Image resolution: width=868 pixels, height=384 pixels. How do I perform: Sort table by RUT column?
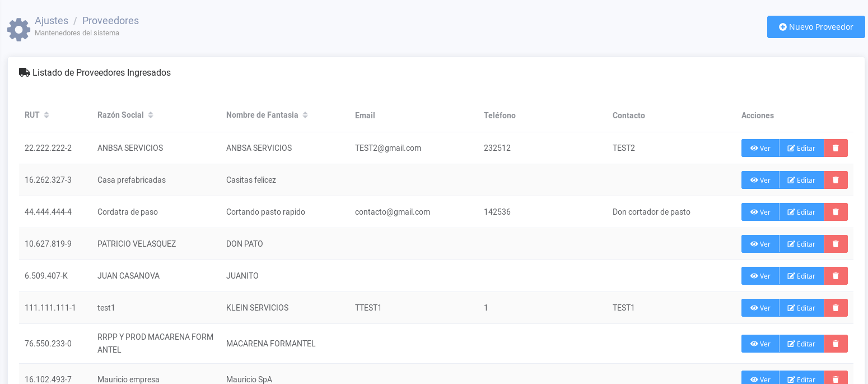[x=46, y=115]
